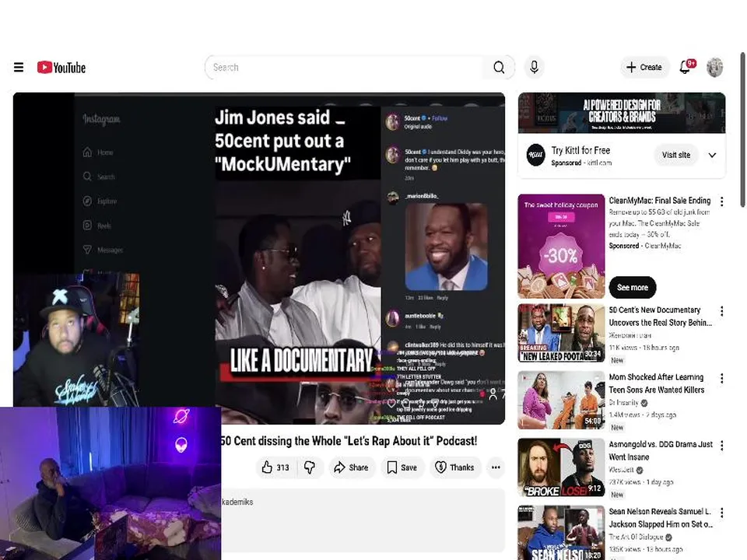The width and height of the screenshot is (747, 560).
Task: Click the AI Powered Design ad banner
Action: click(622, 113)
